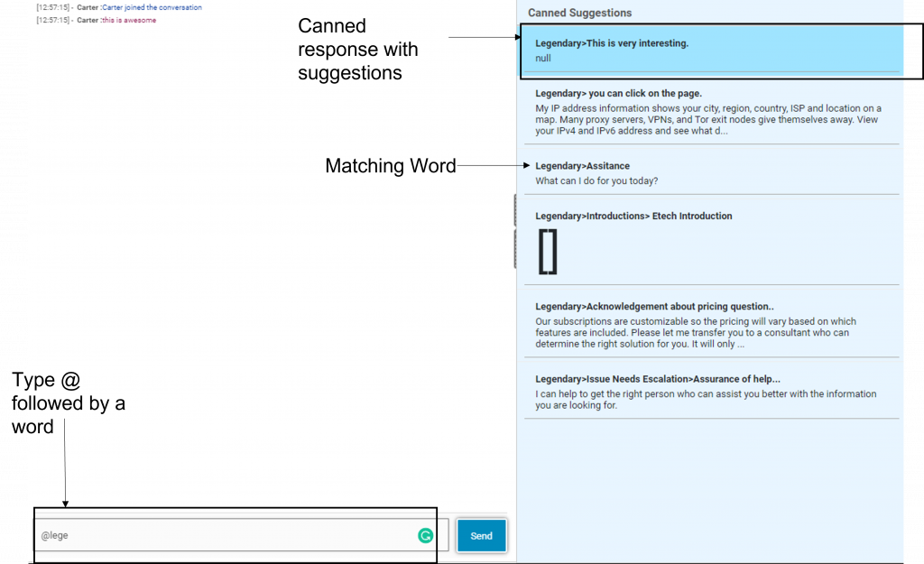Click the green Grammarly icon in the chat box
Image resolution: width=924 pixels, height=564 pixels.
[425, 536]
